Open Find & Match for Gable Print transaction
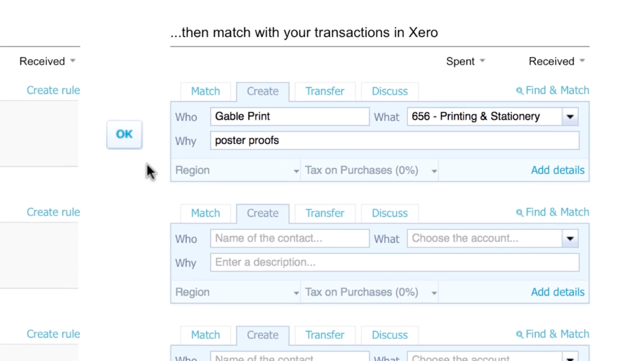 (553, 90)
